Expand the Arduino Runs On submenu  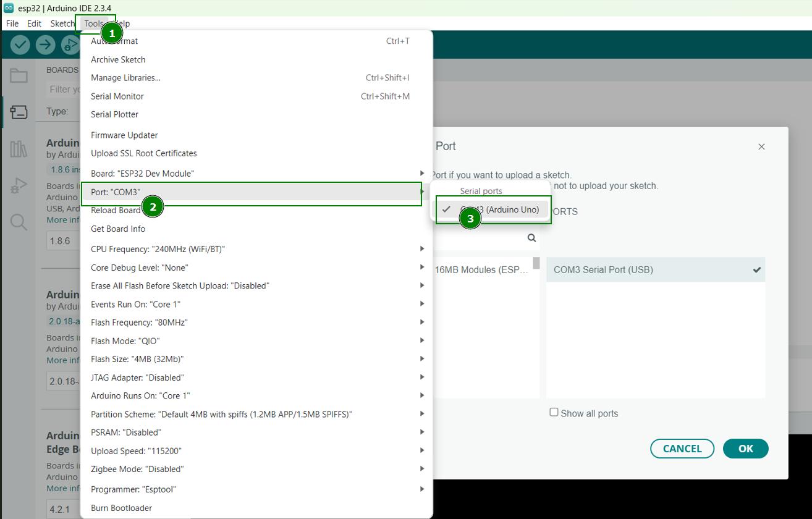point(256,395)
